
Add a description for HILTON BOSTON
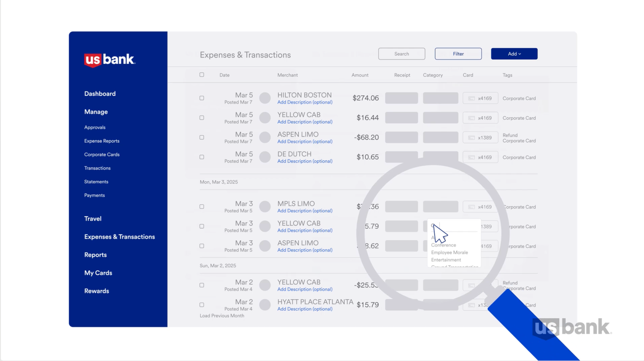point(305,102)
